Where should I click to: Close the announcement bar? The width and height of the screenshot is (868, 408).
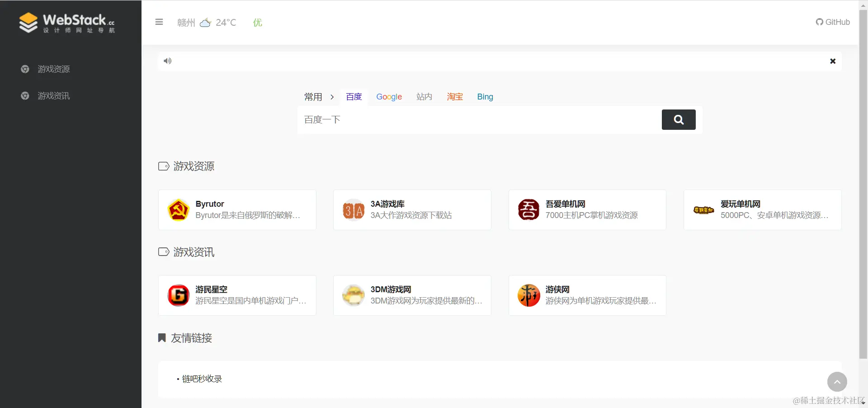(833, 61)
